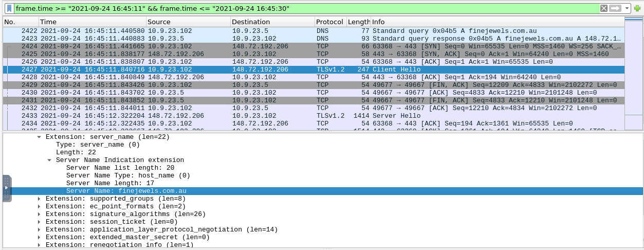Screen dimensions: 644x250
Task: Collapse the Extension: server_name tree node
Action: click(x=39, y=137)
